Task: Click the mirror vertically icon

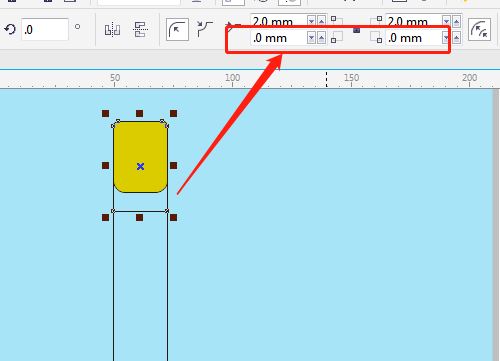Action: tap(141, 30)
